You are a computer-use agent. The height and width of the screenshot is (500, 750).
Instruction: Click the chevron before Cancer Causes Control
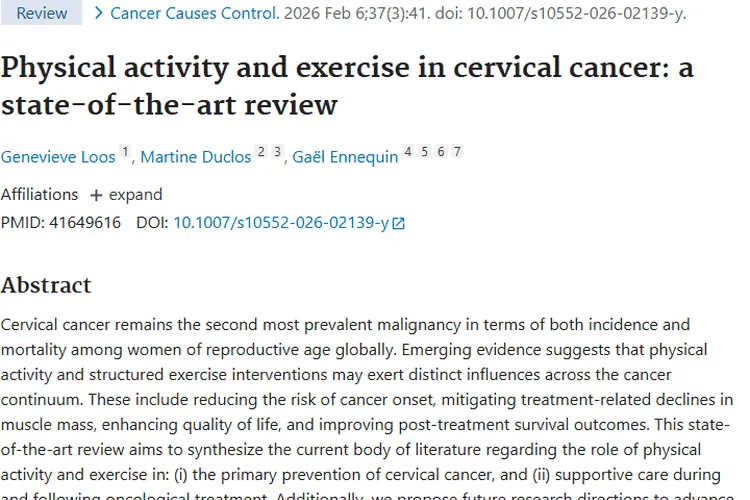click(98, 13)
